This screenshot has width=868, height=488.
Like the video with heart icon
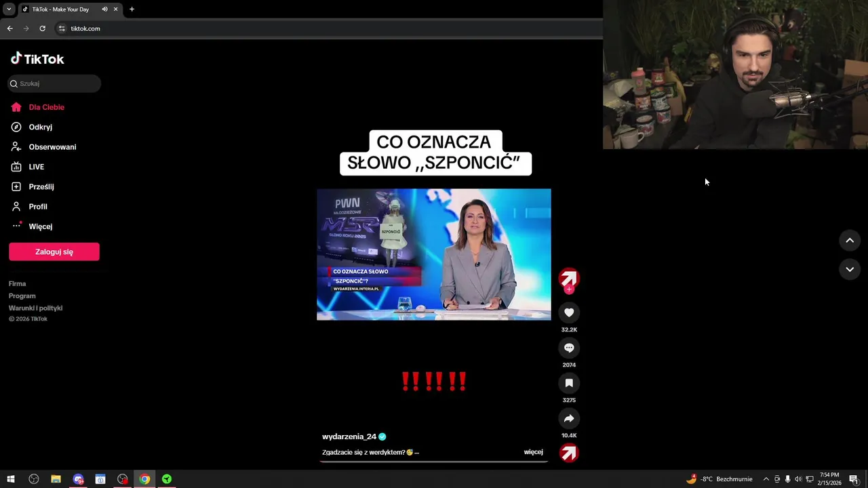pyautogui.click(x=569, y=312)
